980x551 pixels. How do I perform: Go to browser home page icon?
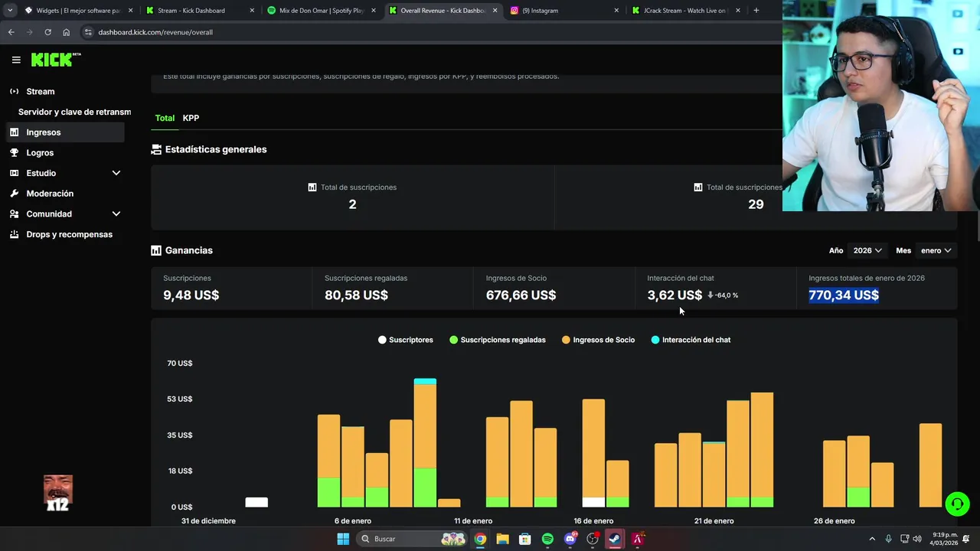coord(66,32)
